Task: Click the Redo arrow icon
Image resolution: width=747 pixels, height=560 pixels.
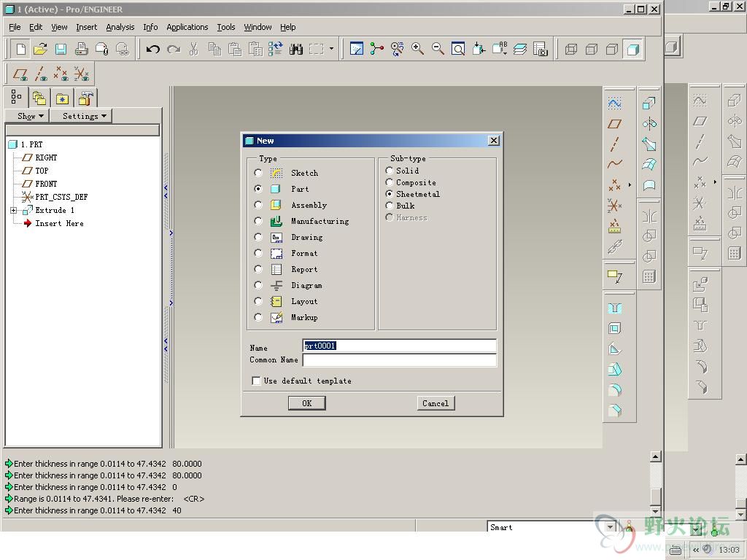Action: click(174, 49)
